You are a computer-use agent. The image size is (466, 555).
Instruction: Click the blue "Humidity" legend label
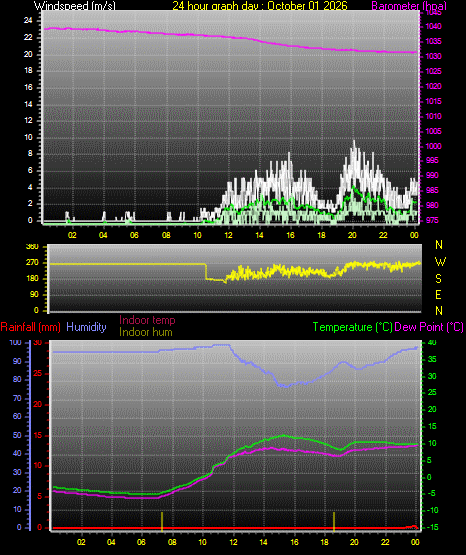point(86,327)
